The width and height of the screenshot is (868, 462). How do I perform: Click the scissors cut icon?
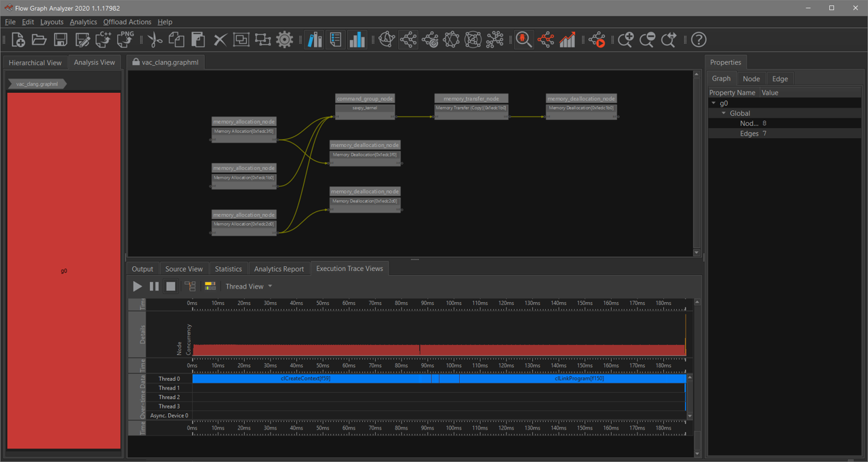pos(155,40)
